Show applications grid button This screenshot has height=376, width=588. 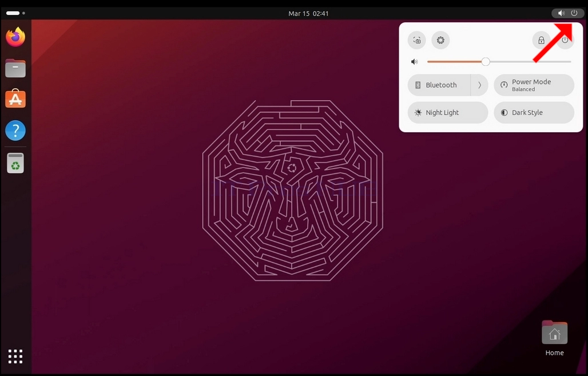point(15,356)
